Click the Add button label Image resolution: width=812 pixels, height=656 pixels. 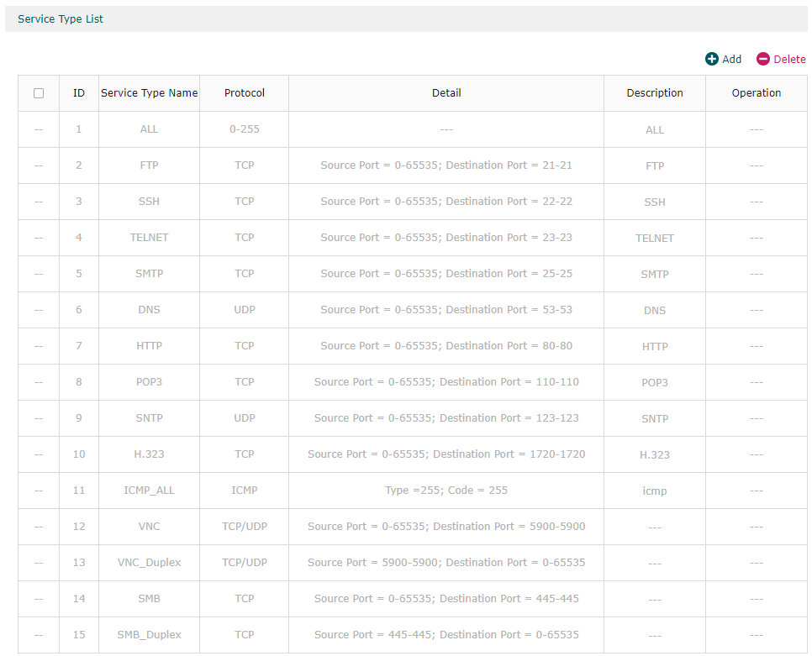[732, 59]
